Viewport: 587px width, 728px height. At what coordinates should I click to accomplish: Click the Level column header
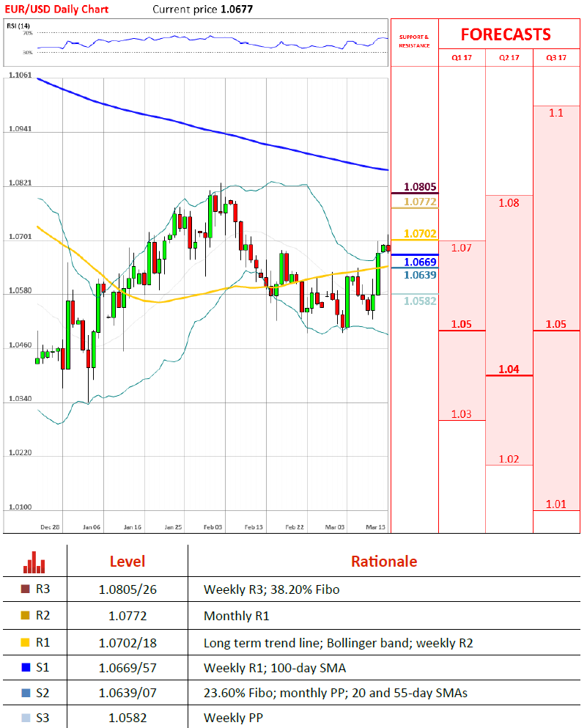point(128,562)
